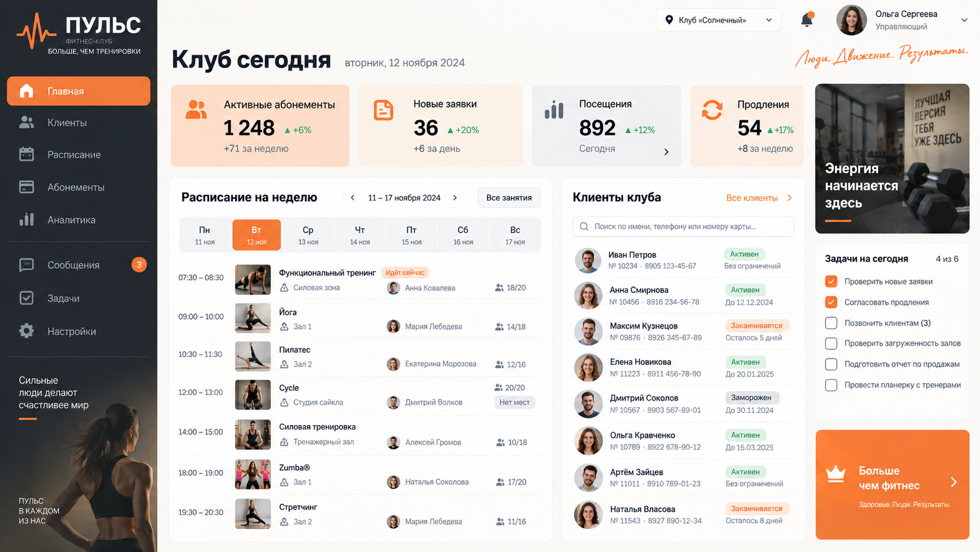Click the Новые заявки document icon

[x=383, y=110]
